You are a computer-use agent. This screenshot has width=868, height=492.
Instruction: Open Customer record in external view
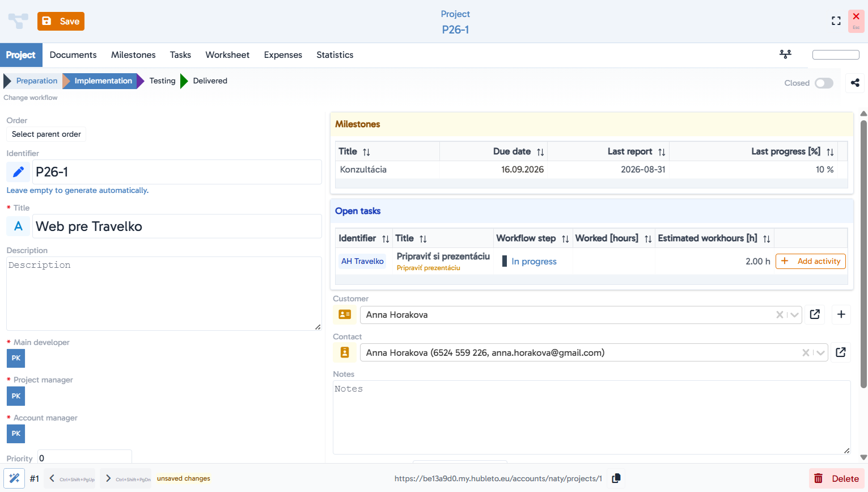(x=815, y=314)
